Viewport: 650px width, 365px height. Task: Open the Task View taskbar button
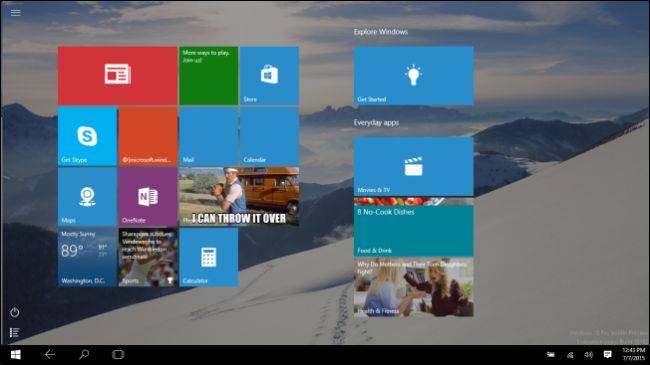pos(118,355)
